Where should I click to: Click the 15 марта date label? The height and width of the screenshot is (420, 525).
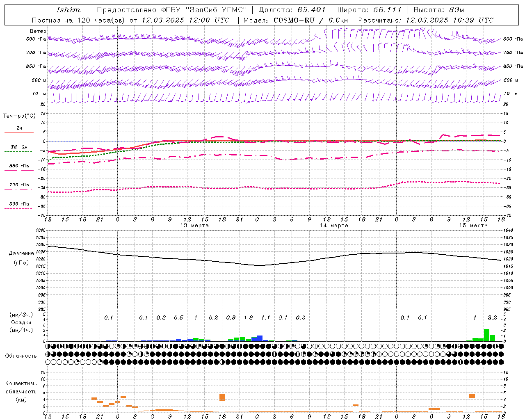coord(473,226)
